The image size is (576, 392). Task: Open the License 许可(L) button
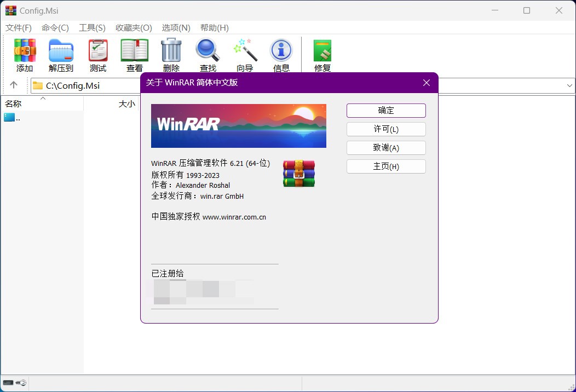[x=386, y=129]
